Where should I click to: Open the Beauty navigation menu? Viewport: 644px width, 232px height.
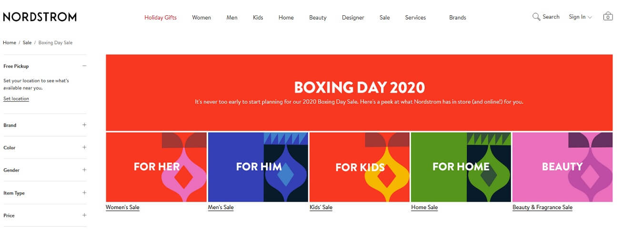pos(318,18)
